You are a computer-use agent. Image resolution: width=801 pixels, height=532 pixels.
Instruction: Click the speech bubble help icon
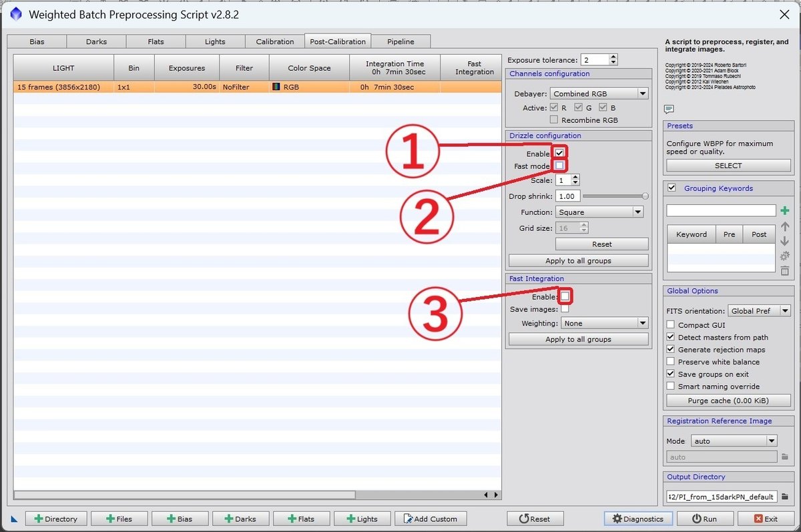pyautogui.click(x=670, y=109)
